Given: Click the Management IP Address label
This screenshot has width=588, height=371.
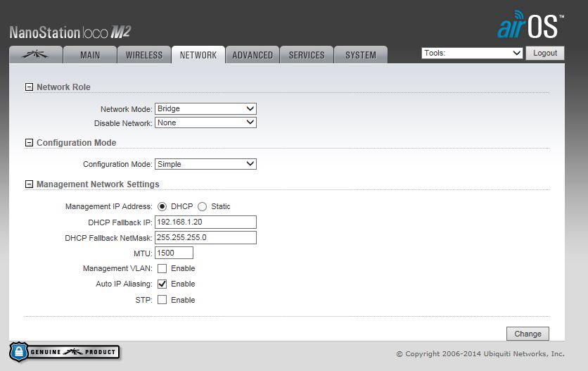Looking at the screenshot, I should (x=109, y=206).
